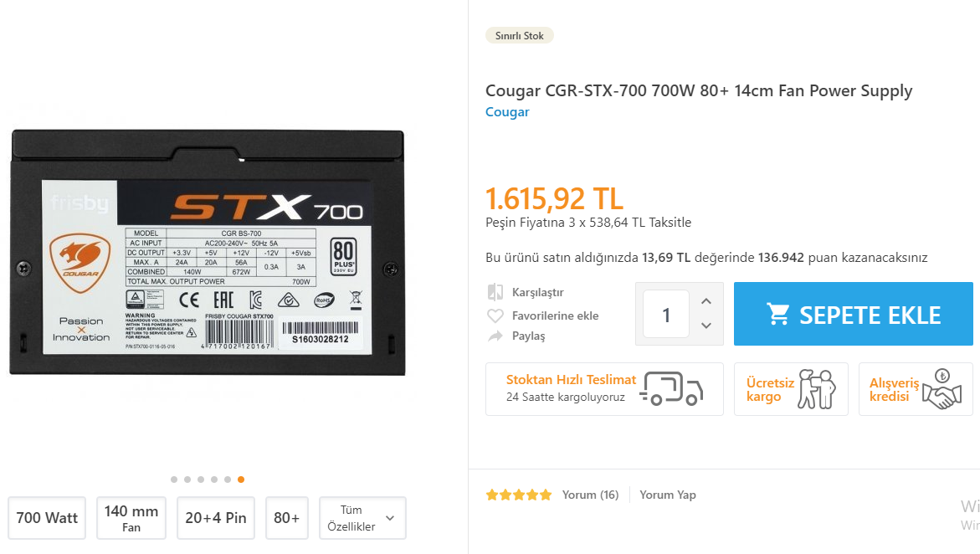Click the 80 Plus badge on the label
Viewport: 980px width, 554px height.
tap(344, 256)
